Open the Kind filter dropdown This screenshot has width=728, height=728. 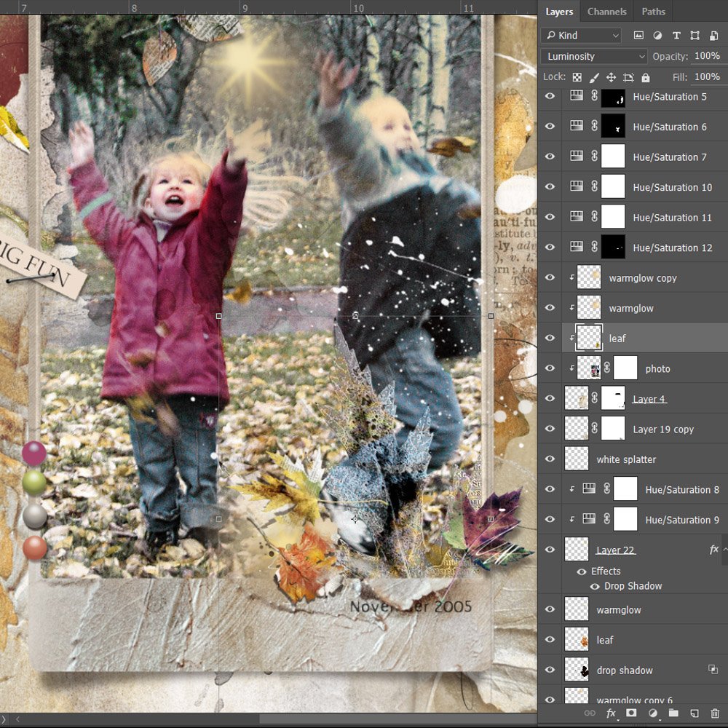click(x=582, y=35)
